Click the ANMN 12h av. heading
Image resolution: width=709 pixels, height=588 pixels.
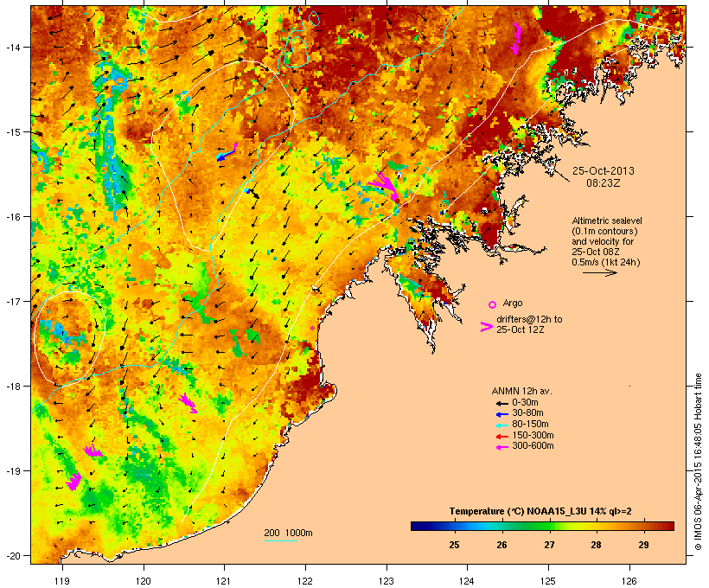(521, 391)
